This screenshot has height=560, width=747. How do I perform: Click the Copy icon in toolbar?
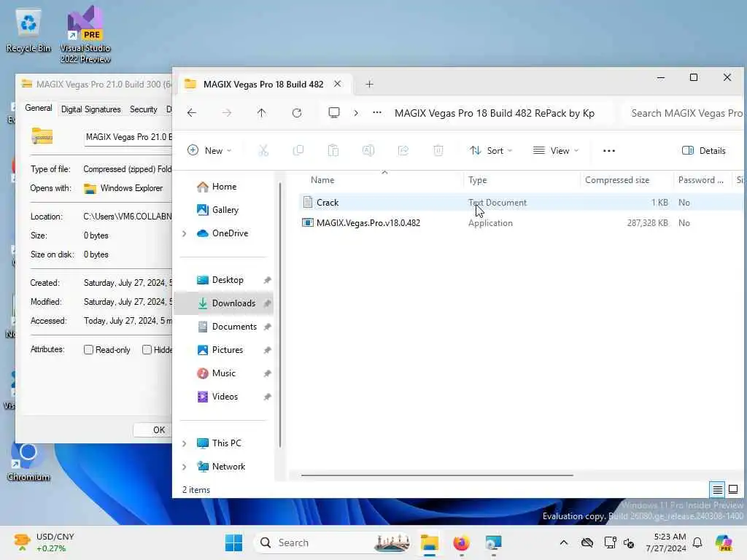[x=298, y=150]
